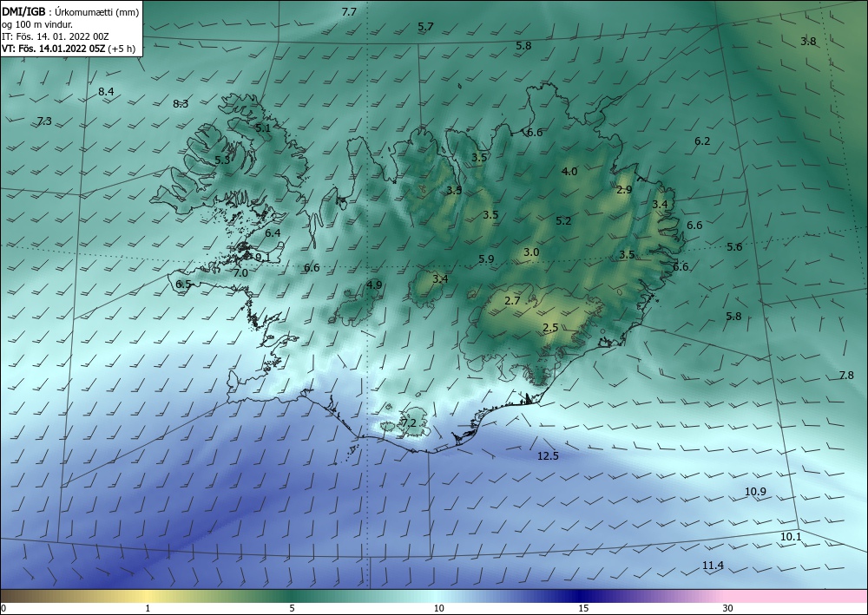Click the color scale tick label 10
The image size is (868, 615).
tap(438, 609)
